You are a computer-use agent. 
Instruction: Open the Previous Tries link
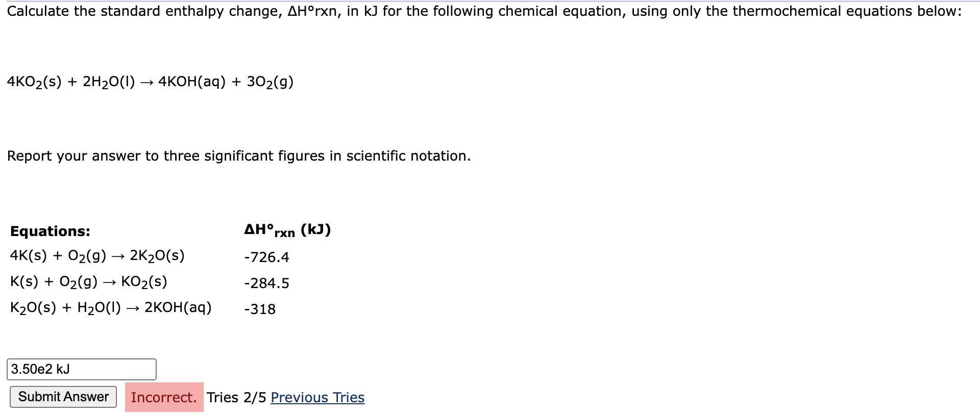pos(317,397)
